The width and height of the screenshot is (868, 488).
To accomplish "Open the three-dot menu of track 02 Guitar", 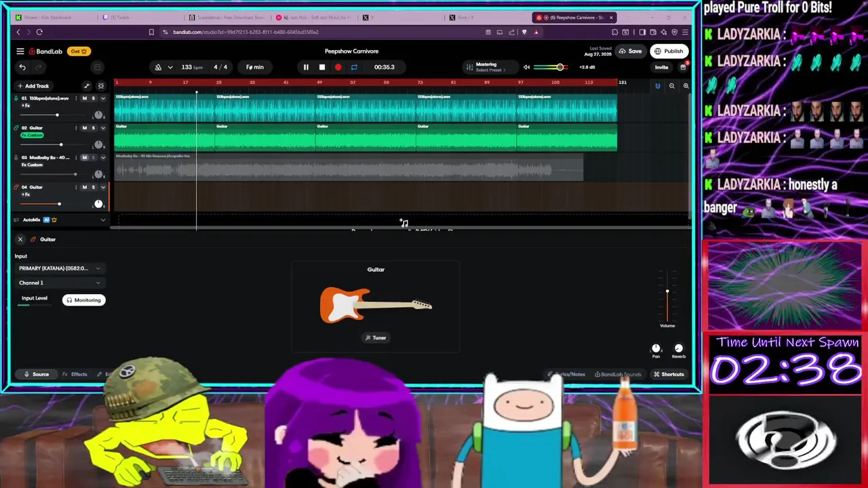I will coord(76,127).
